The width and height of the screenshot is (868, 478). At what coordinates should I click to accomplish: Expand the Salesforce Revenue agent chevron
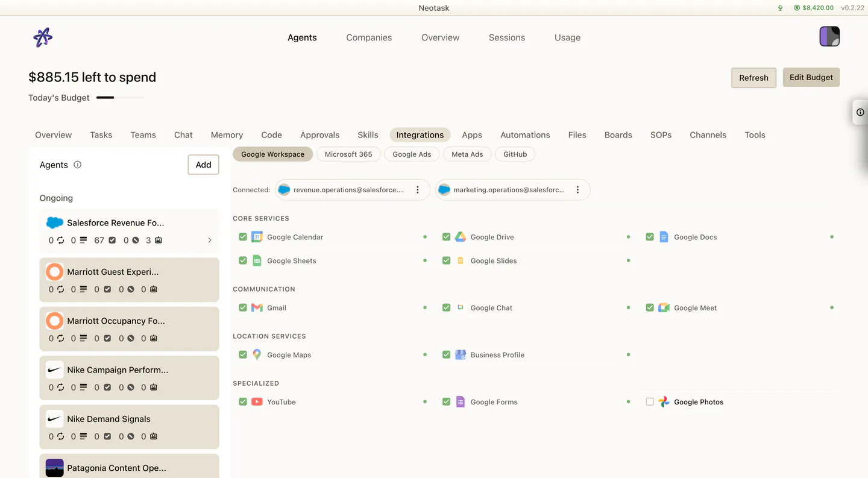[210, 240]
